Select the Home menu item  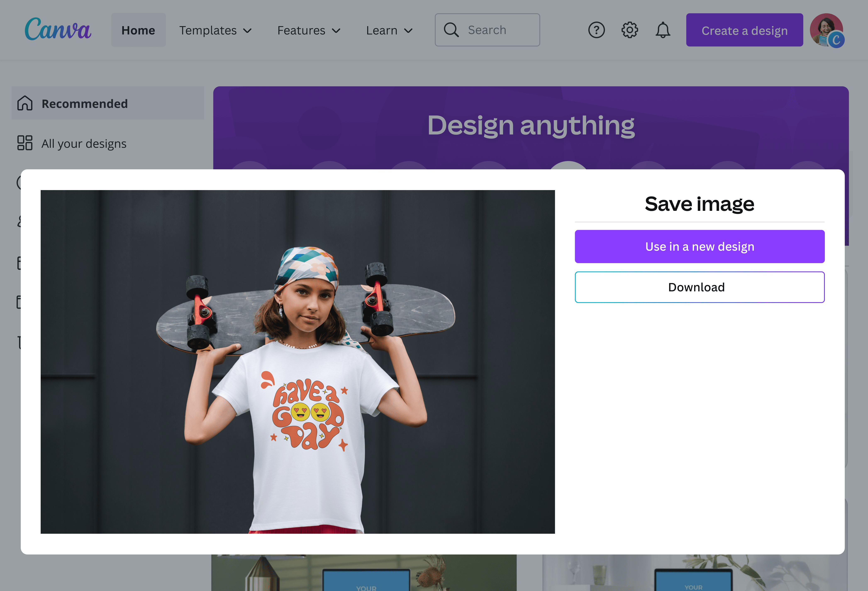(138, 30)
